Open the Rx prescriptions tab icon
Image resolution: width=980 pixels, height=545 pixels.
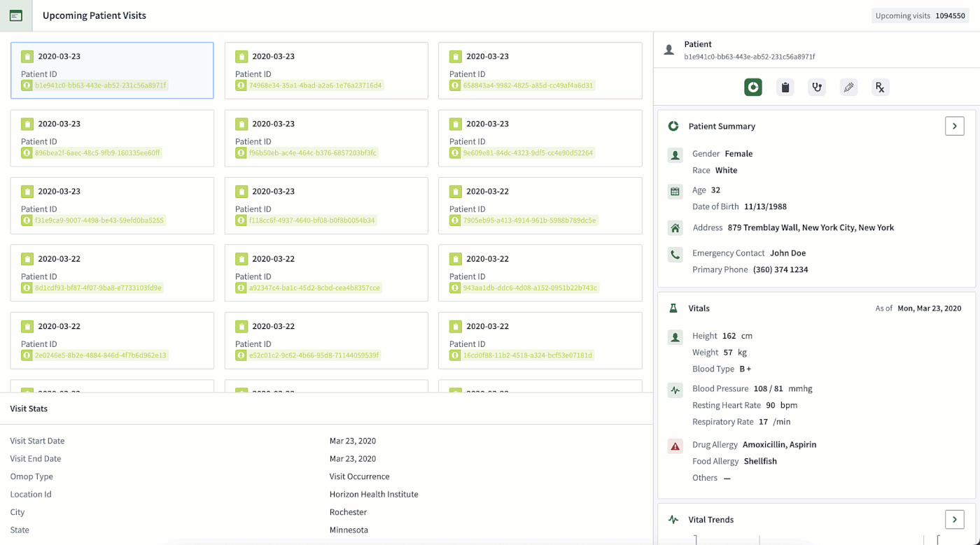coord(880,87)
